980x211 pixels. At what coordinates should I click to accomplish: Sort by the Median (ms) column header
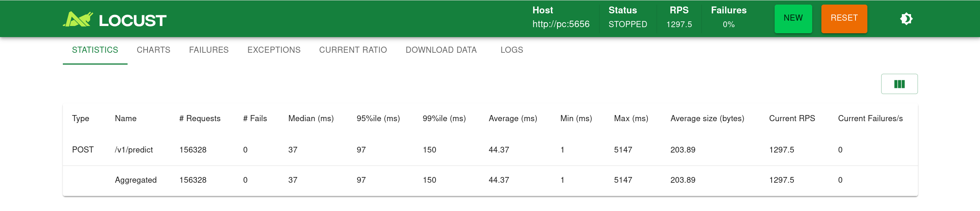pos(311,118)
